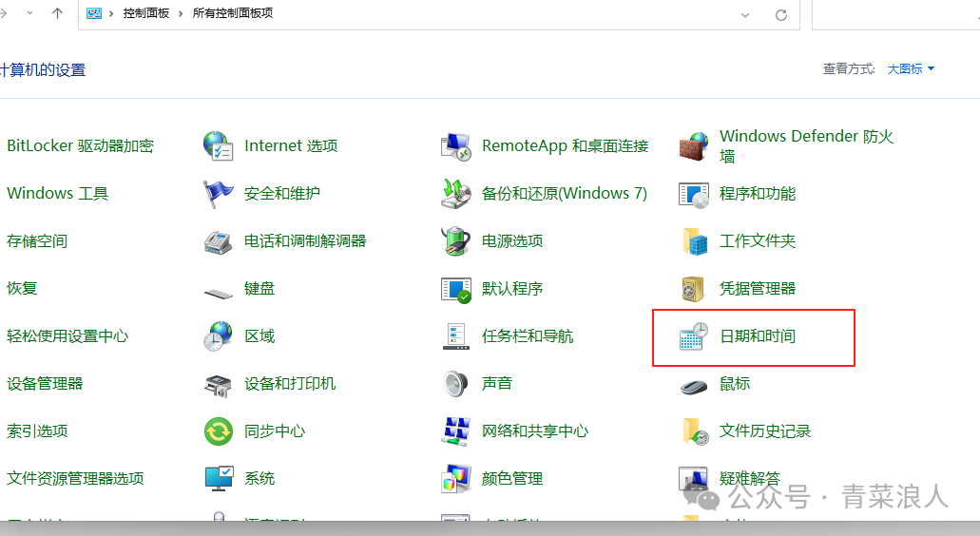Click the 凭据管理器 text label
Screen dimensions: 980x536
click(x=758, y=289)
